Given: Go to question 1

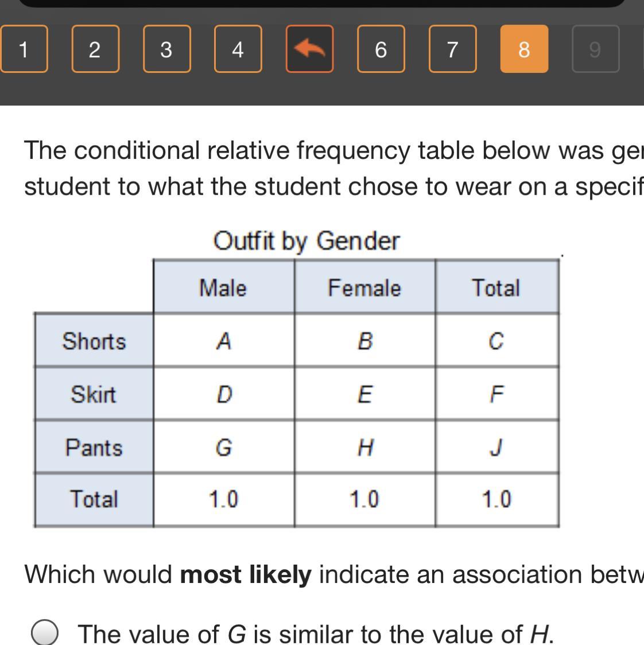Looking at the screenshot, I should click(24, 49).
